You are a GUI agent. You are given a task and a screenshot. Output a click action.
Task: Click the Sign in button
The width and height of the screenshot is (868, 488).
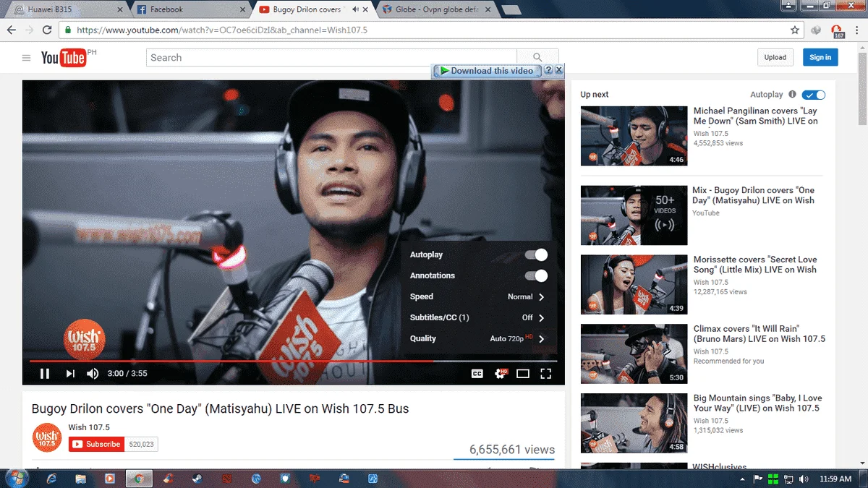click(x=820, y=58)
